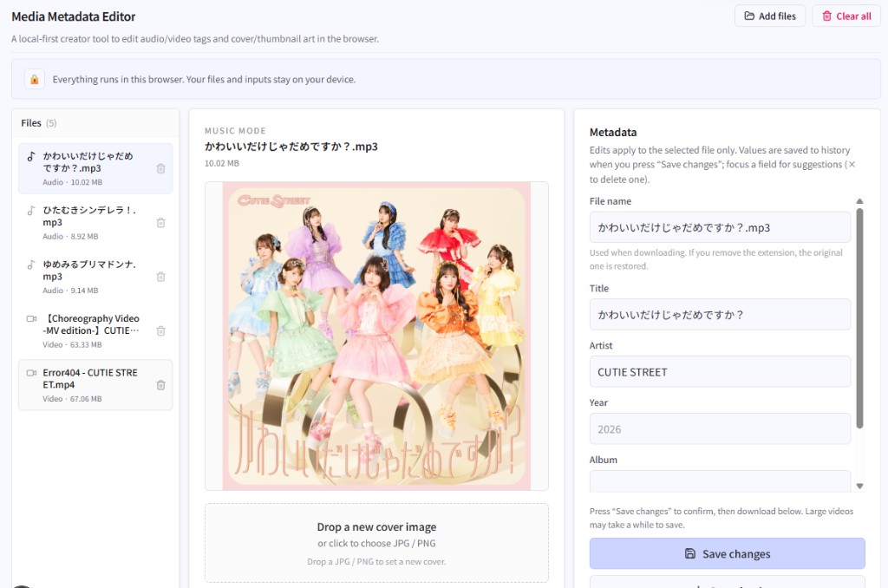
Task: Click scroll up arrow in Metadata panel
Action: (859, 201)
